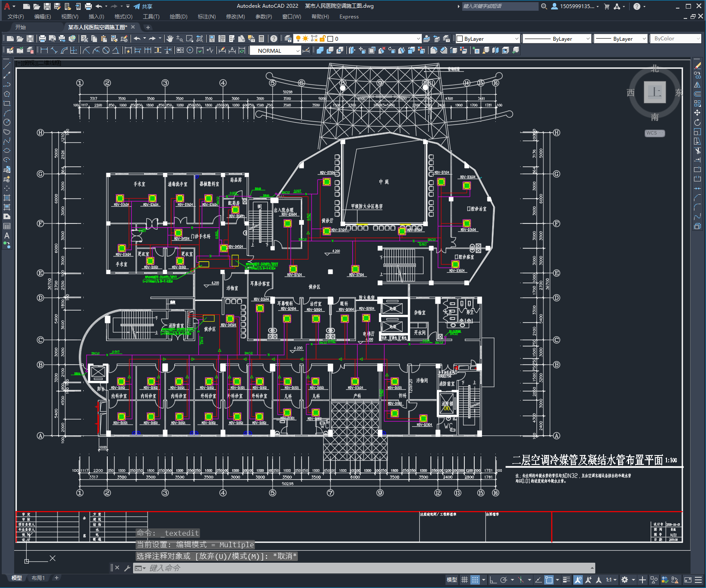706x588 pixels.
Task: Select the Move modify tool
Action: click(697, 113)
